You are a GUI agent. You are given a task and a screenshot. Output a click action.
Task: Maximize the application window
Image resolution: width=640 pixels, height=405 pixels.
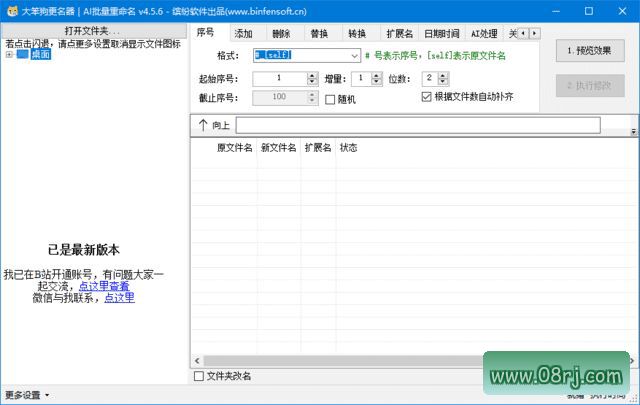(589, 11)
